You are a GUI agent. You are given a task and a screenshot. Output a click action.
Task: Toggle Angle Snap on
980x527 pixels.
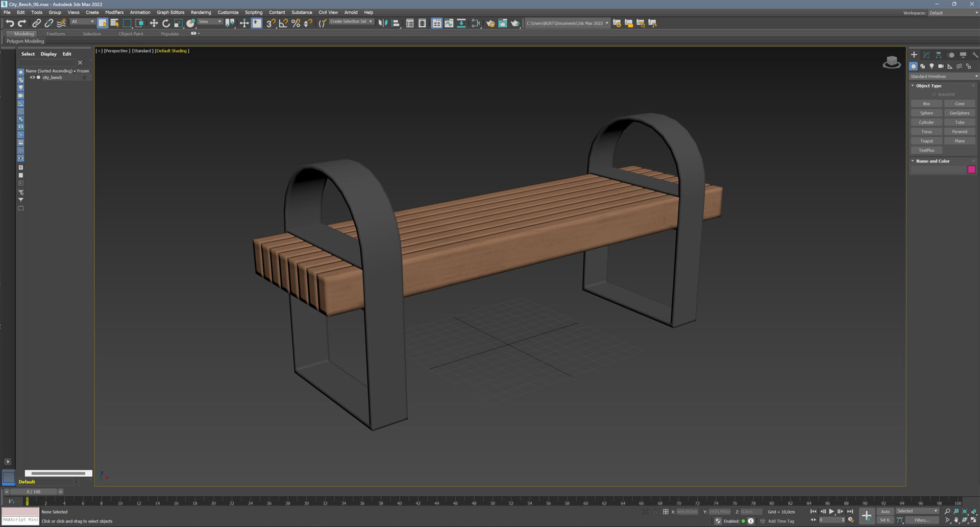283,23
